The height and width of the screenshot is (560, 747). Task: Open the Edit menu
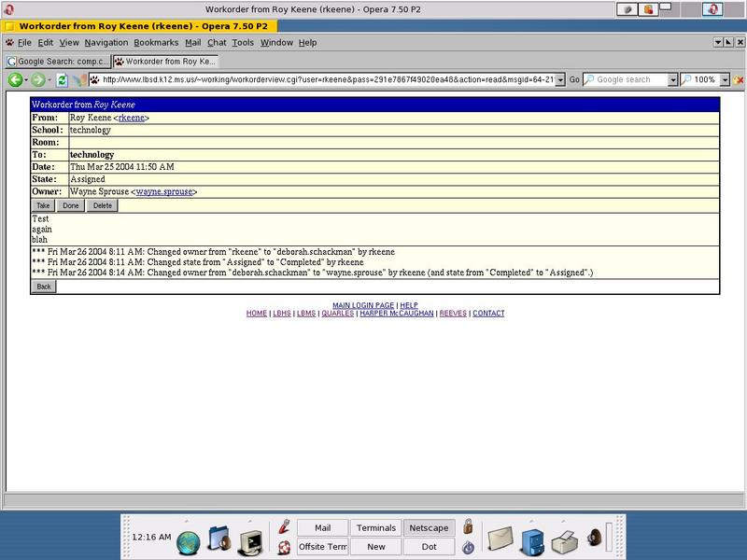pyautogui.click(x=45, y=42)
